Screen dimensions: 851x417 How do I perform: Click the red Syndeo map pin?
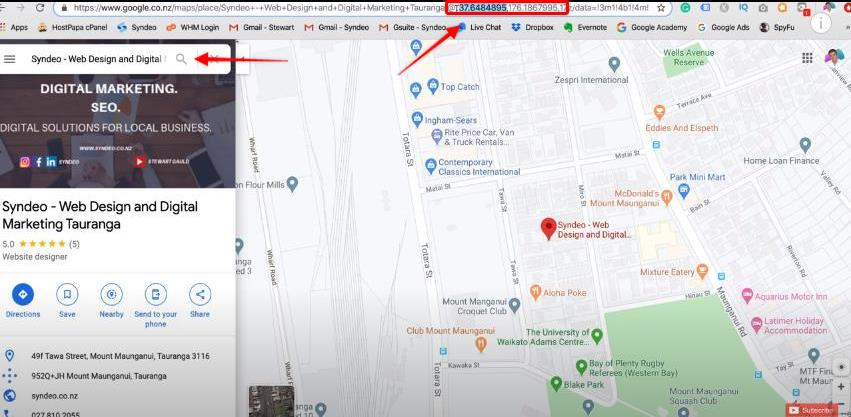548,228
